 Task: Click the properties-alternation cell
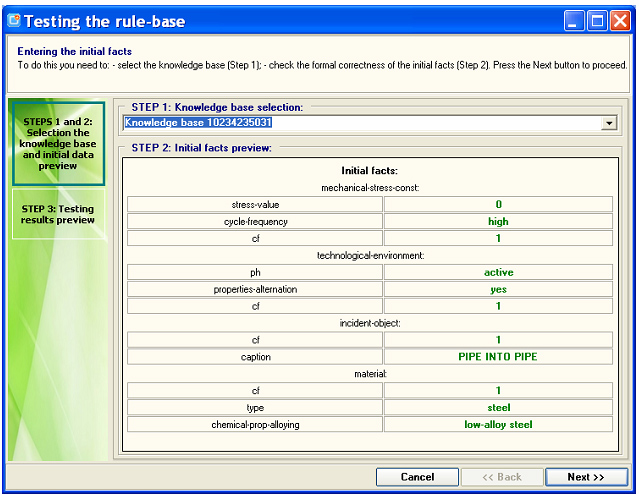255,289
